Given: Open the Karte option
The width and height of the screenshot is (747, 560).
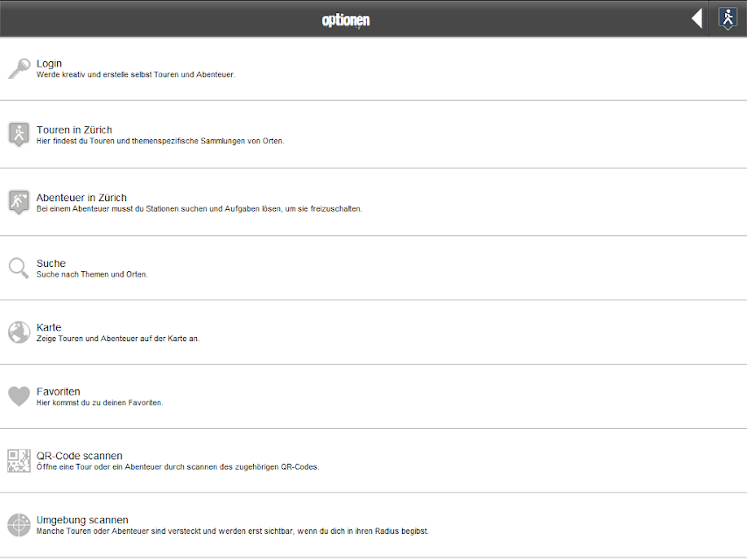Looking at the screenshot, I should point(373,332).
